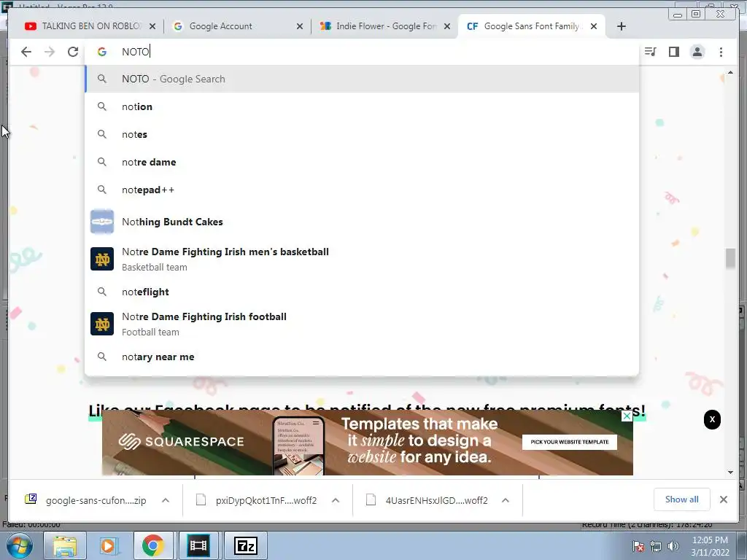Click the Notre Dame football team logo

point(102,324)
